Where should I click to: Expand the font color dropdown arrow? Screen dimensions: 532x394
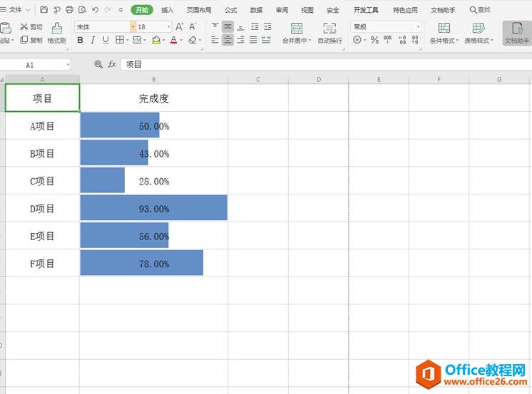(x=181, y=41)
